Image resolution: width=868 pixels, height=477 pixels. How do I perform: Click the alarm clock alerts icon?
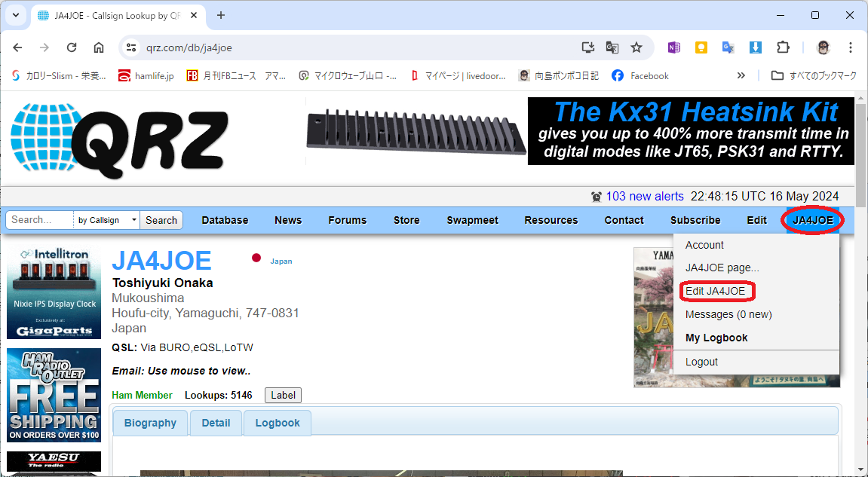click(597, 197)
